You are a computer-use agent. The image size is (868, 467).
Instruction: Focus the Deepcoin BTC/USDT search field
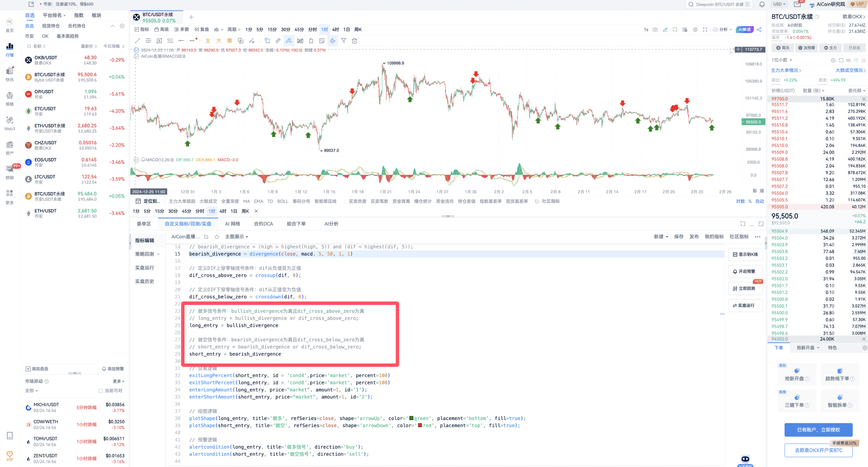coord(719,4)
